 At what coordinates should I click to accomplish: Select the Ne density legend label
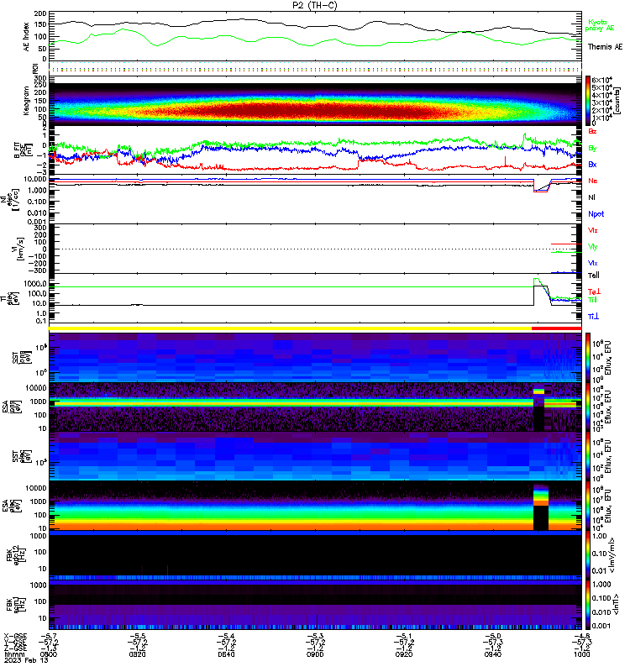point(593,181)
